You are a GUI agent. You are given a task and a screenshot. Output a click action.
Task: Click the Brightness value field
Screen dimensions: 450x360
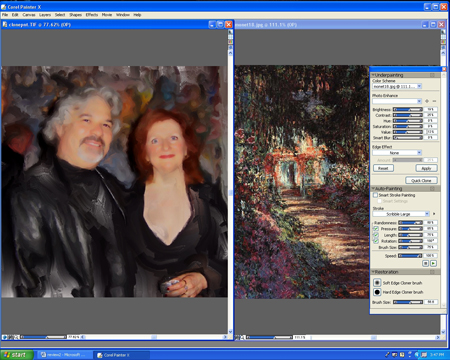(431, 110)
